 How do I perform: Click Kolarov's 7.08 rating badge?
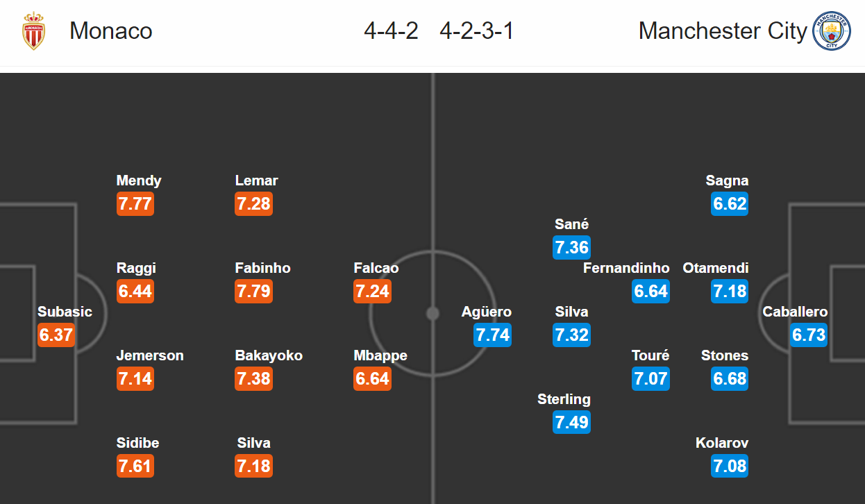point(730,467)
